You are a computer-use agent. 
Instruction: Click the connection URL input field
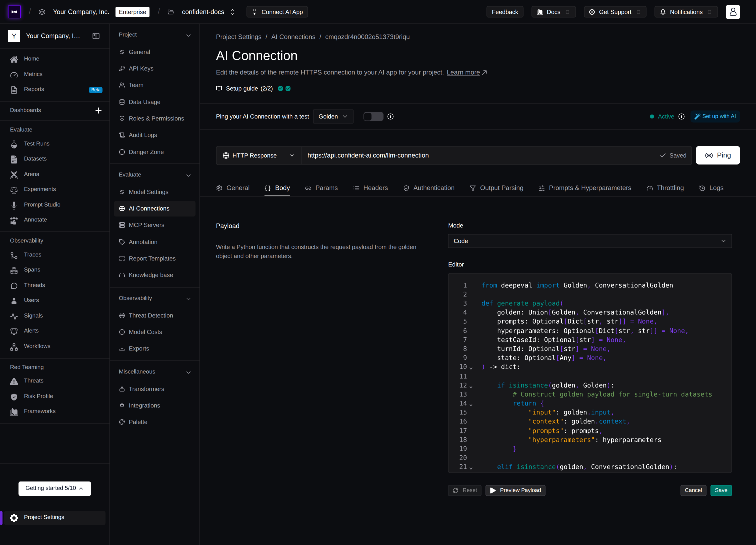(x=480, y=155)
